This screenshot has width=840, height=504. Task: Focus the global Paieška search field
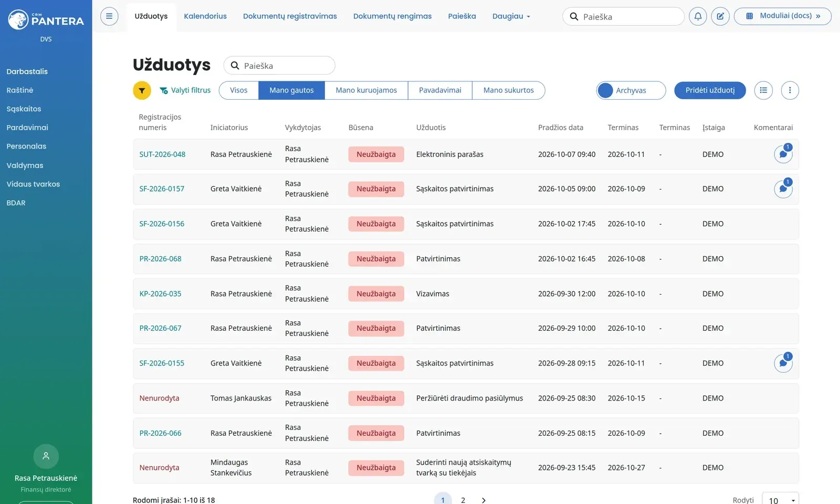(x=623, y=16)
